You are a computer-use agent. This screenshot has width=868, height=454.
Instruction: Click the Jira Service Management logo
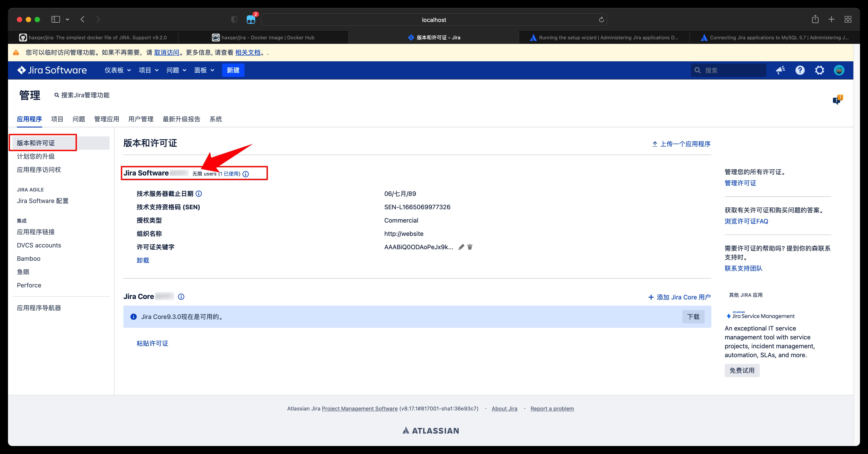[x=760, y=315]
